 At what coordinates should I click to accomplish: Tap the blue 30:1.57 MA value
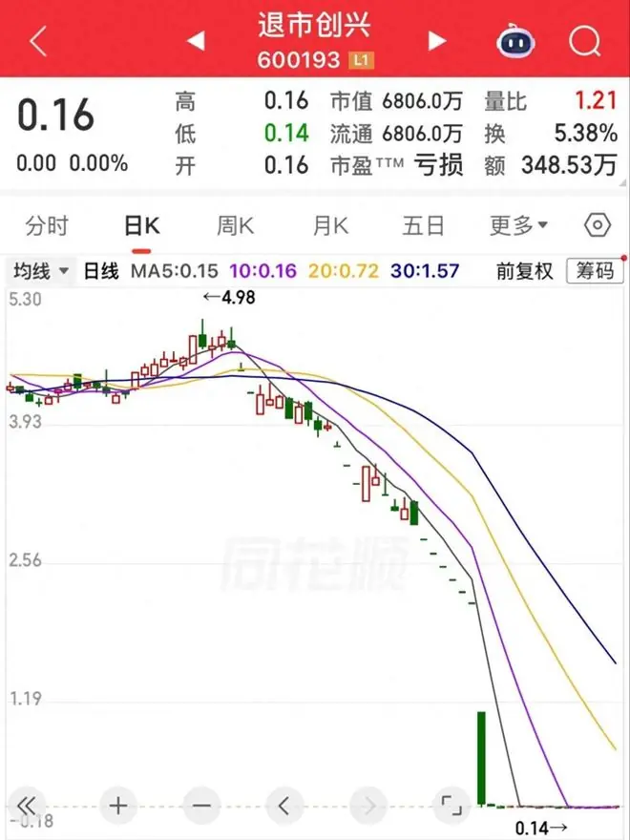[x=425, y=271]
